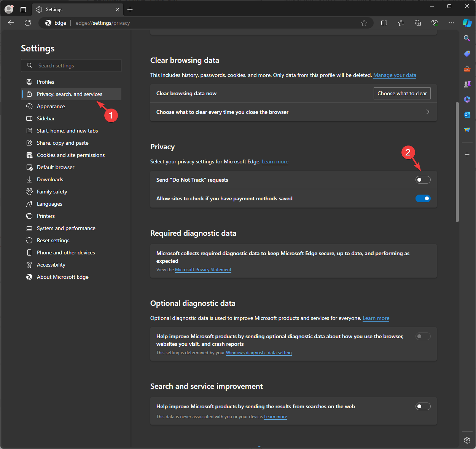Open a new tab with plus button
This screenshot has width=476, height=449.
coord(130,10)
